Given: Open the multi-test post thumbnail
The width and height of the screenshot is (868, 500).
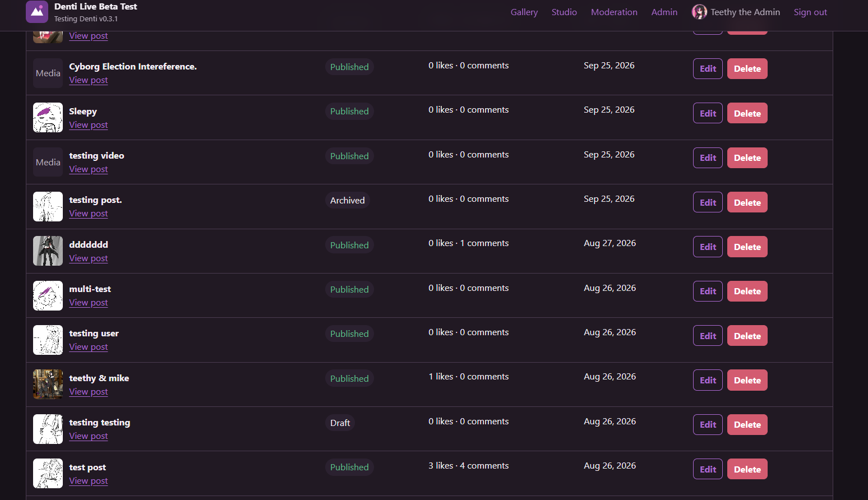Looking at the screenshot, I should tap(48, 295).
